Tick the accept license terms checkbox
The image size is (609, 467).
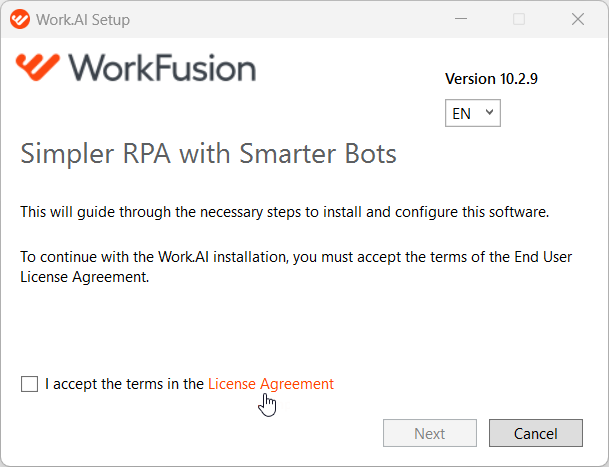pos(30,384)
